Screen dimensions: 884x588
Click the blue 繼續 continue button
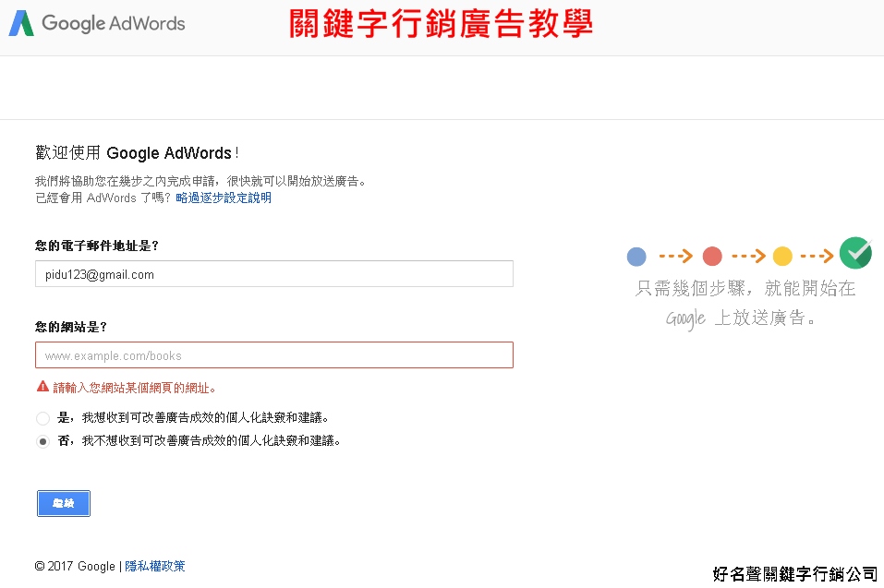(x=64, y=503)
